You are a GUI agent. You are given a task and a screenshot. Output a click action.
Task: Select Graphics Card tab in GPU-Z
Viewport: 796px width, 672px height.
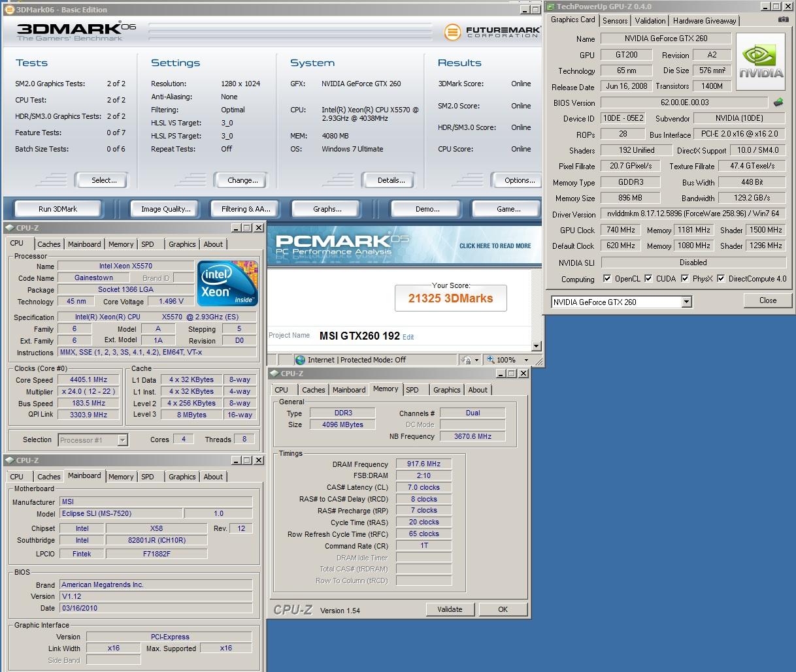573,20
